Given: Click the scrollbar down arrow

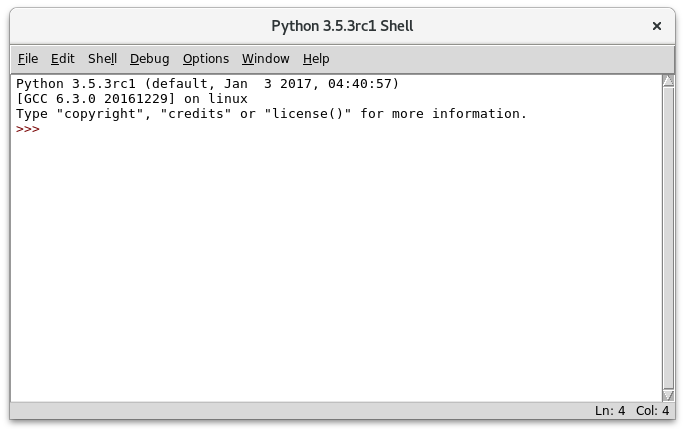Looking at the screenshot, I should click(668, 394).
